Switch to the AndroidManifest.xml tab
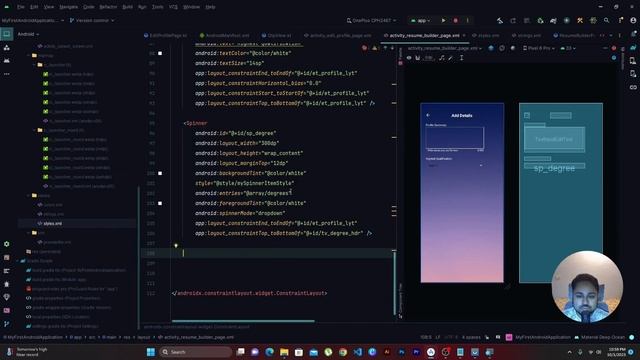The width and height of the screenshot is (640, 360). pos(224,36)
